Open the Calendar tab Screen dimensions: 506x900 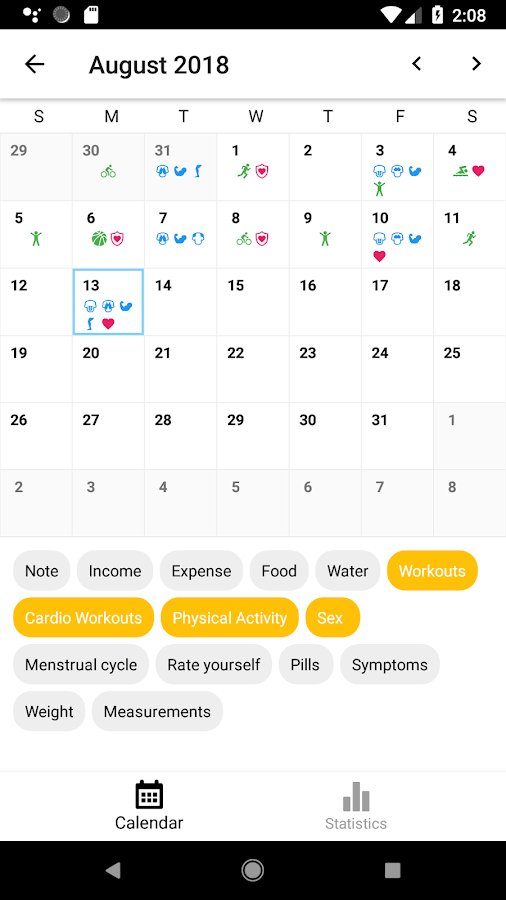tap(149, 806)
